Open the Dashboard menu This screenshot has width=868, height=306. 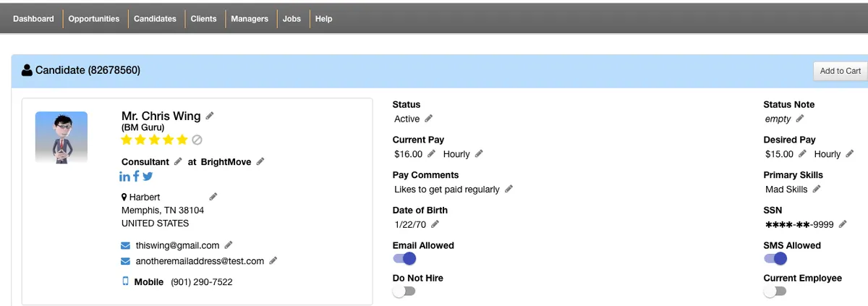pyautogui.click(x=33, y=19)
